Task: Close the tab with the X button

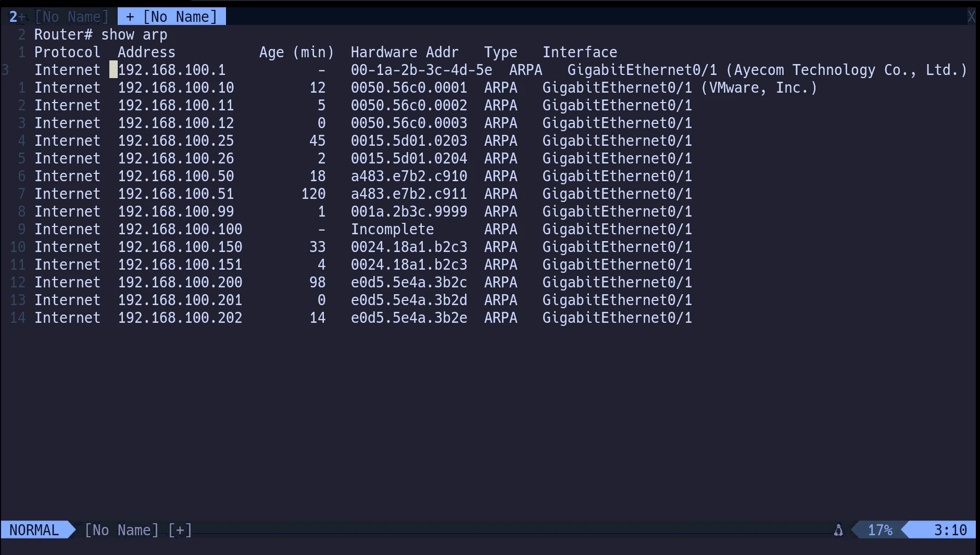Action: (971, 17)
